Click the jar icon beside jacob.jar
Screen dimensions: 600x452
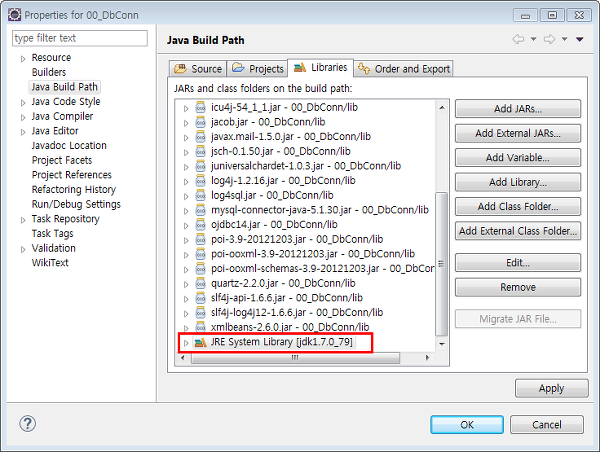click(x=201, y=122)
